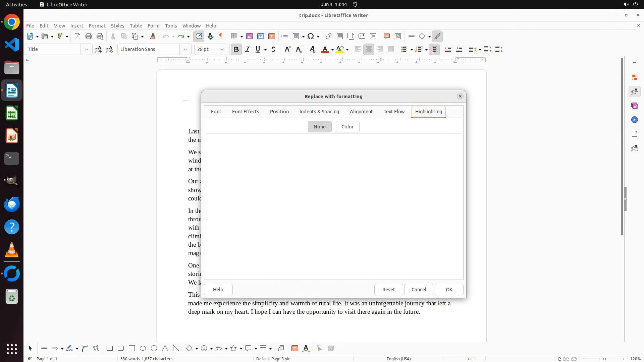This screenshot has height=362, width=644.
Task: Click the Insert Special Character omega icon
Action: click(311, 37)
